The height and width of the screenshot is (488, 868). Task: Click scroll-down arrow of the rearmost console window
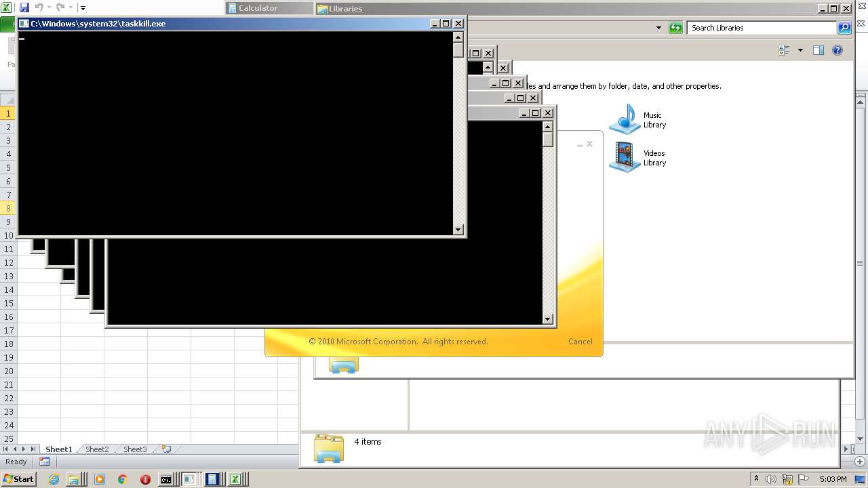(548, 319)
